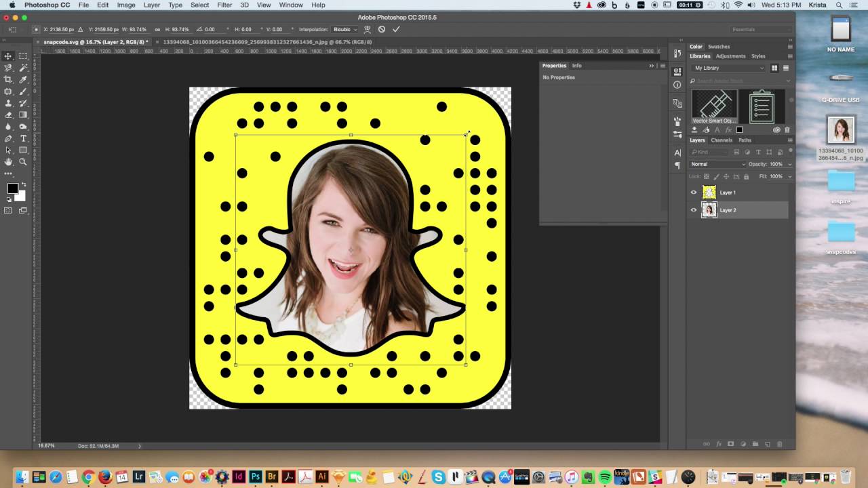Select the Path Selection tool
Image resolution: width=868 pixels, height=488 pixels.
point(8,150)
